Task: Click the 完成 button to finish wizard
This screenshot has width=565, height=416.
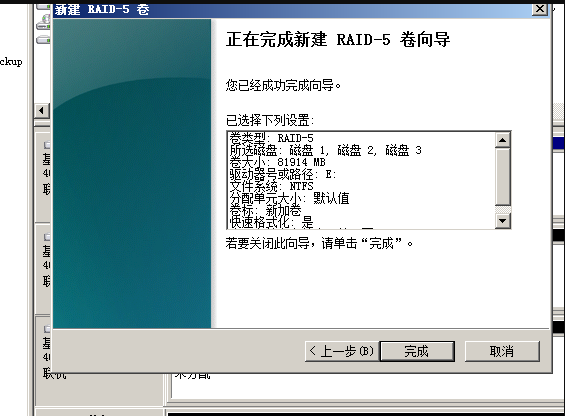Action: pos(417,351)
